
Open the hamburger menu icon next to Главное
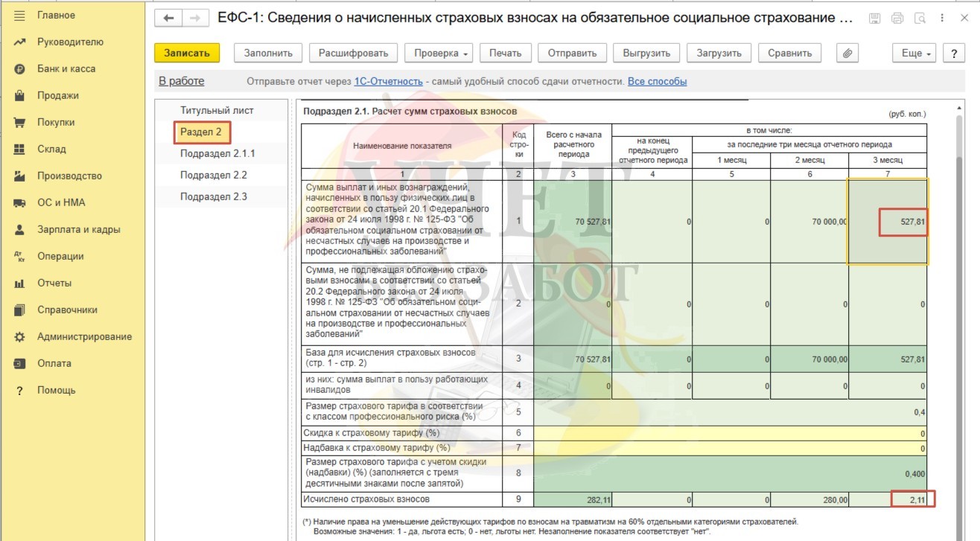(x=20, y=16)
